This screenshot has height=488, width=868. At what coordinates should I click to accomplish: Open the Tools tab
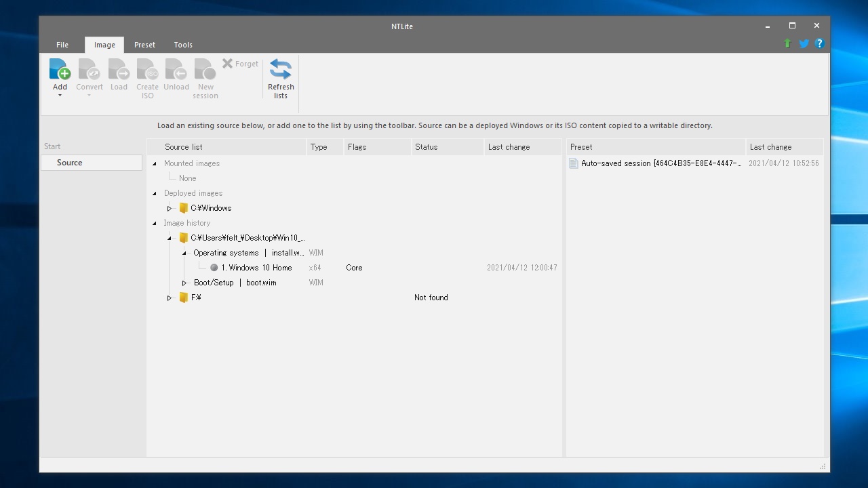183,45
